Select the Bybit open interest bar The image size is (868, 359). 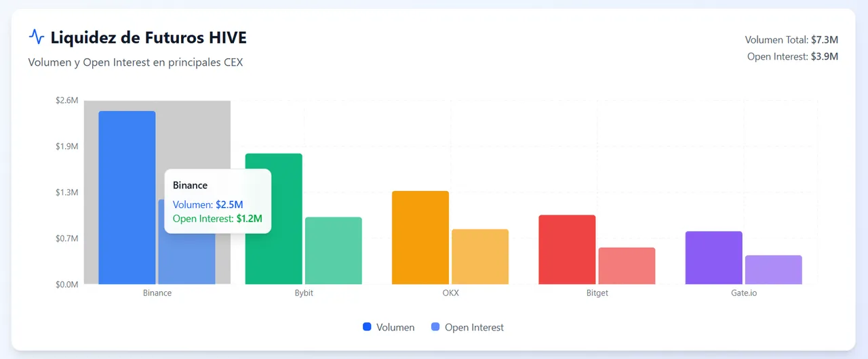pos(333,251)
